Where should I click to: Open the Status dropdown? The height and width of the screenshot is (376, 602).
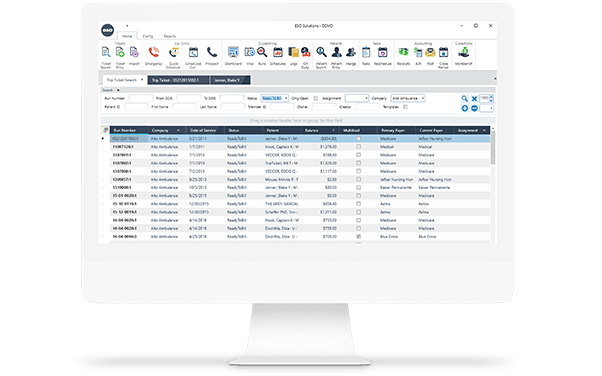(286, 98)
